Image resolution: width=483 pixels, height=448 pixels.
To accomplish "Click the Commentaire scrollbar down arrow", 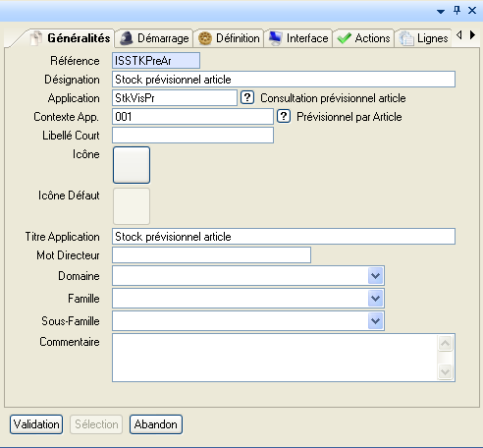I will (445, 371).
